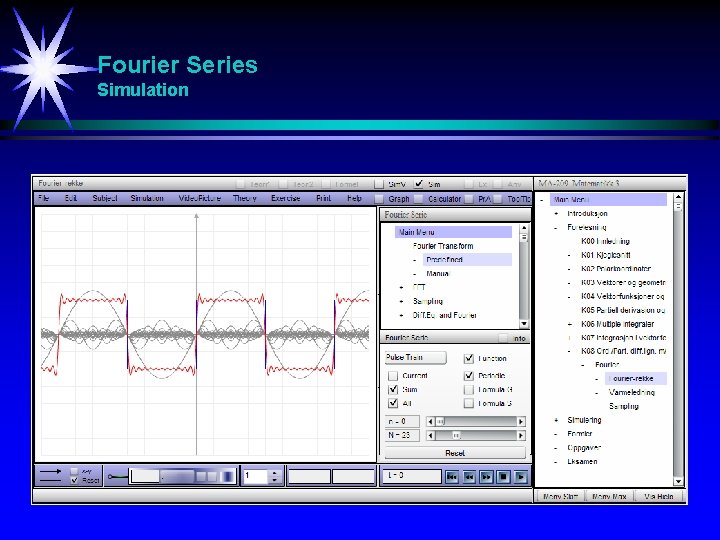This screenshot has height=540, width=720.
Task: Select Fourier Transform in the menu tree
Action: [443, 246]
